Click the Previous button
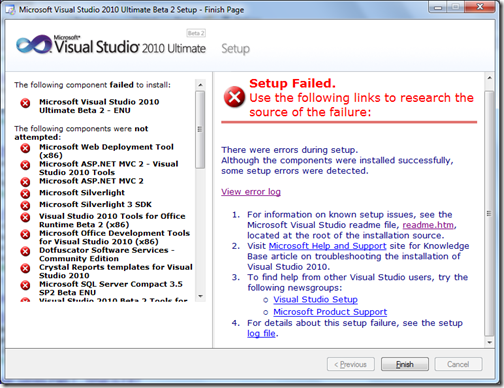Image resolution: width=504 pixels, height=388 pixels. pyautogui.click(x=351, y=364)
